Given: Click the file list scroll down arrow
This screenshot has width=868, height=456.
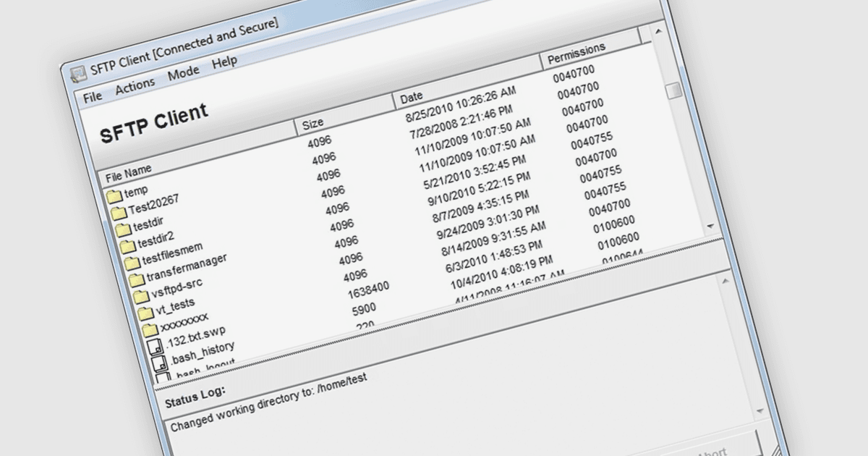Looking at the screenshot, I should [x=709, y=226].
